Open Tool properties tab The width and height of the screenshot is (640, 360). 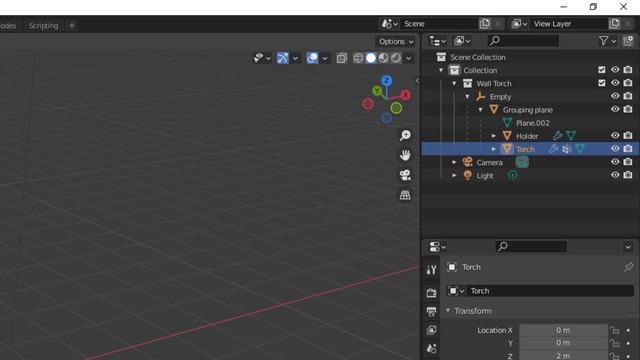point(431,269)
